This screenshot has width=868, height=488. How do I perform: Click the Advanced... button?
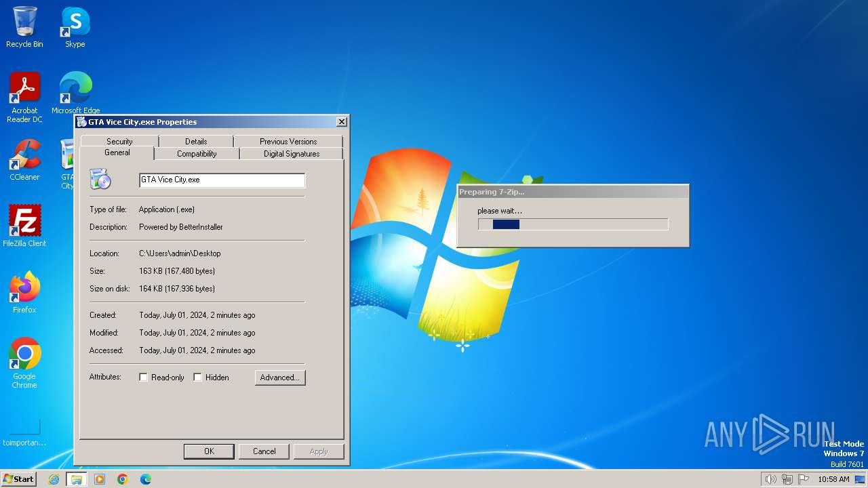click(x=280, y=378)
